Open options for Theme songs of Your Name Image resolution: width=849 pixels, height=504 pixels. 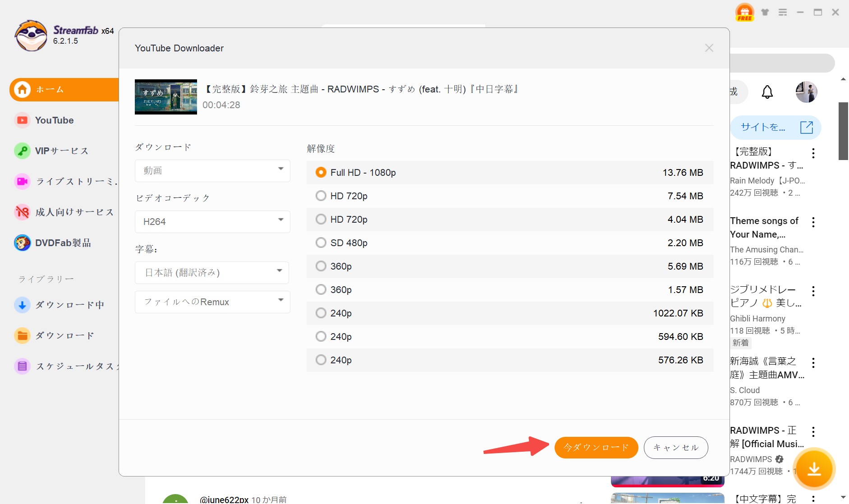click(813, 222)
